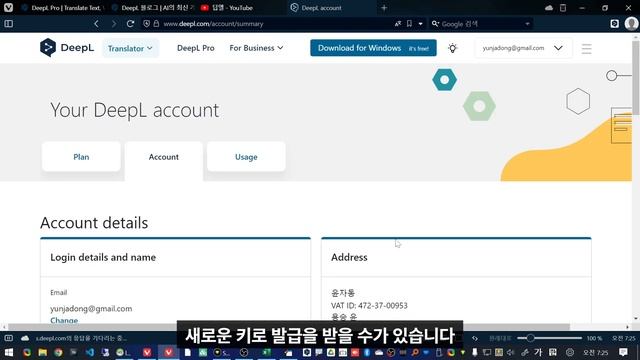The image size is (640, 360).
Task: Open the extension icon beside the profile avatar
Action: 614,24
